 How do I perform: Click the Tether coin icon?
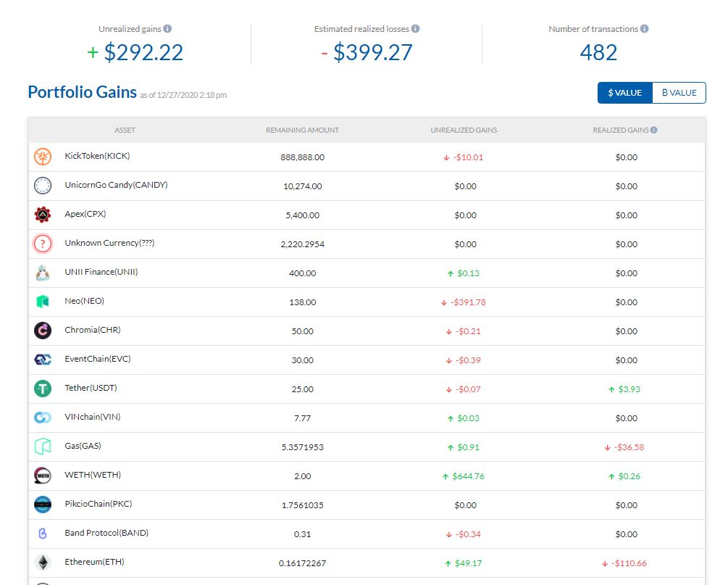coord(43,389)
